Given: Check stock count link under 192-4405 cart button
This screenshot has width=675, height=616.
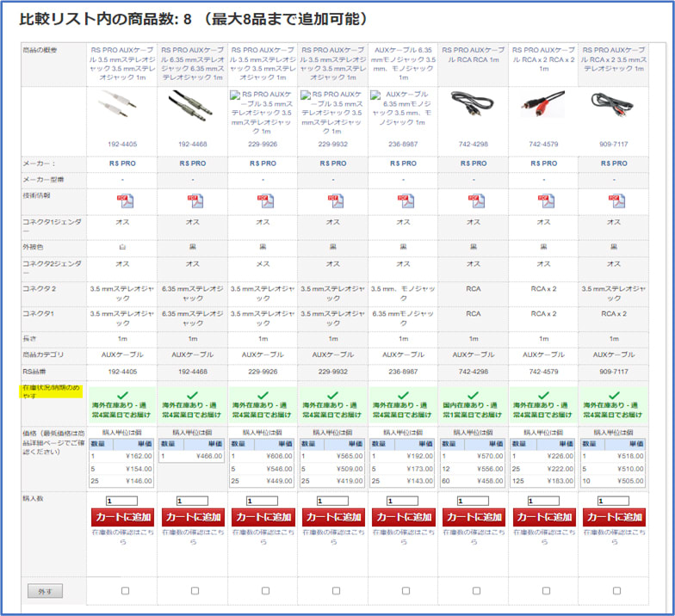Looking at the screenshot, I should point(122,537).
